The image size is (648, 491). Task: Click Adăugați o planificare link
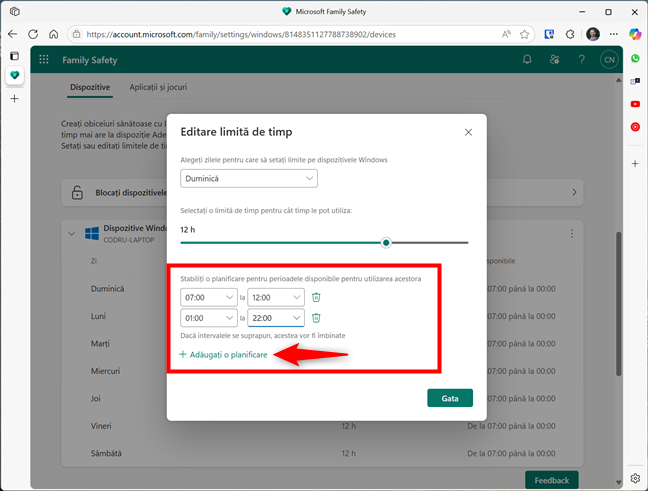pos(224,355)
